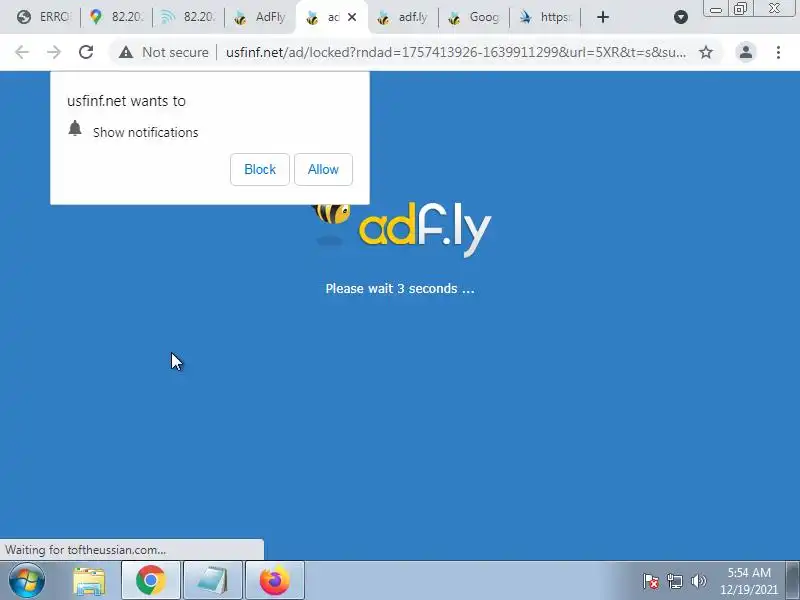Viewport: 800px width, 600px height.
Task: Click the 'Please wait 3 seconds' text
Action: pyautogui.click(x=400, y=289)
